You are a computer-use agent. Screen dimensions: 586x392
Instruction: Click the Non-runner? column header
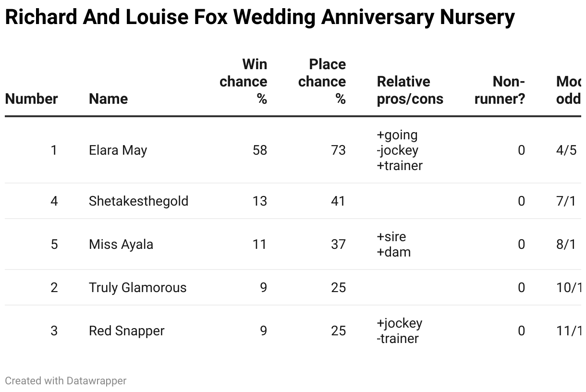500,90
